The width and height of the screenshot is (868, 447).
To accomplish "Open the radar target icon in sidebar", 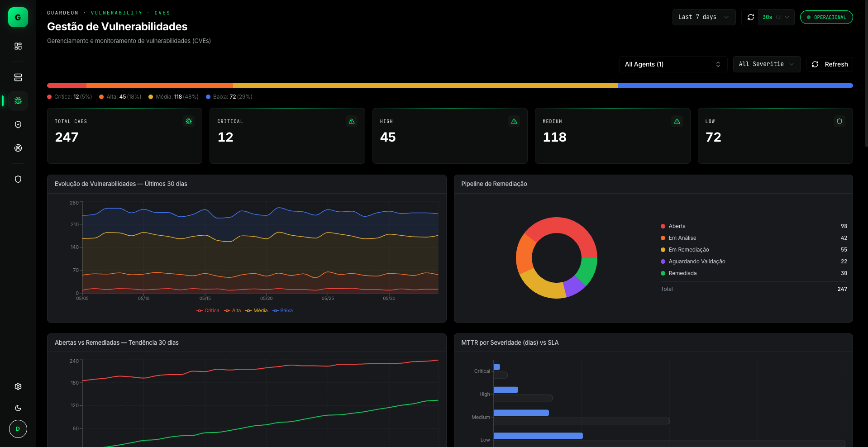I will tap(18, 148).
